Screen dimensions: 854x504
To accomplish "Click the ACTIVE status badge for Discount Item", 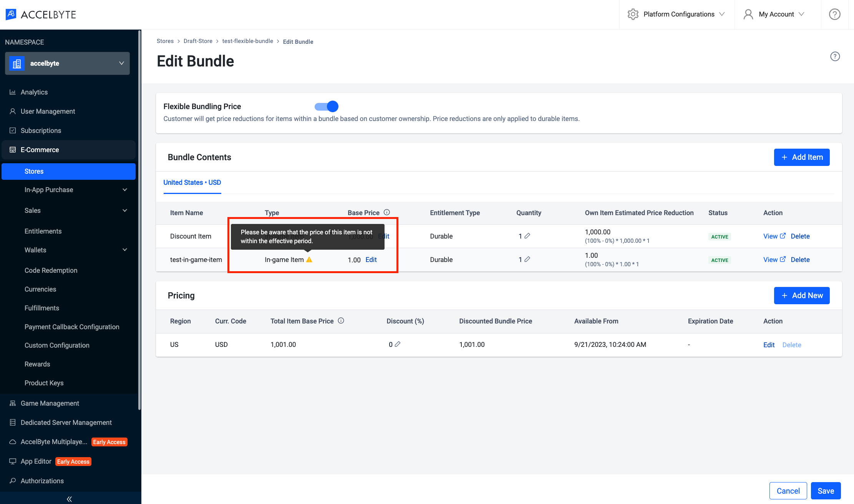I will coord(720,237).
